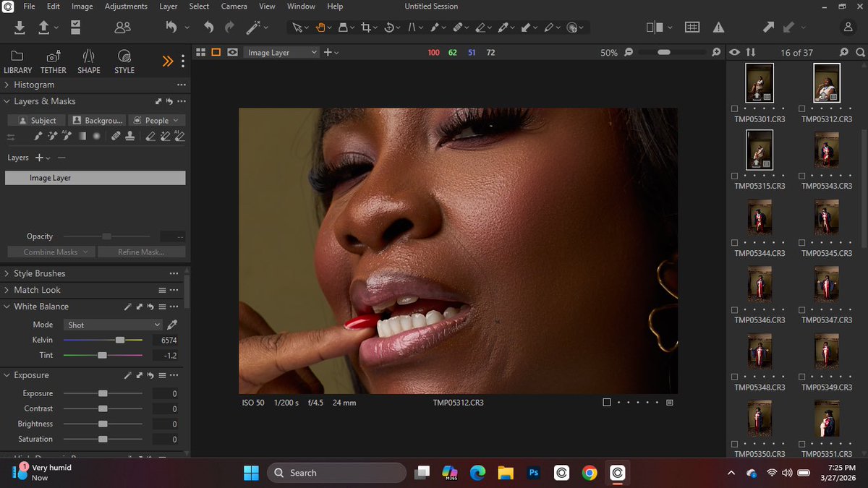Toggle the Before/After split view icon
Viewport: 868px width, 488px height.
click(x=655, y=27)
